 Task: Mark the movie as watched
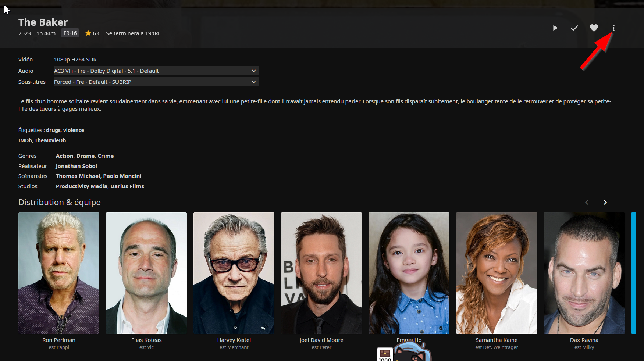[574, 28]
